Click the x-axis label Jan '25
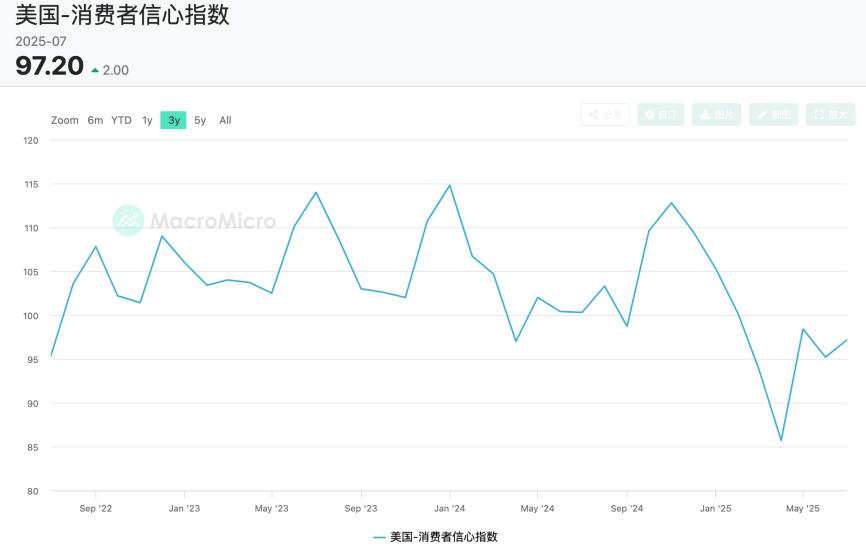The height and width of the screenshot is (557, 866). (715, 508)
